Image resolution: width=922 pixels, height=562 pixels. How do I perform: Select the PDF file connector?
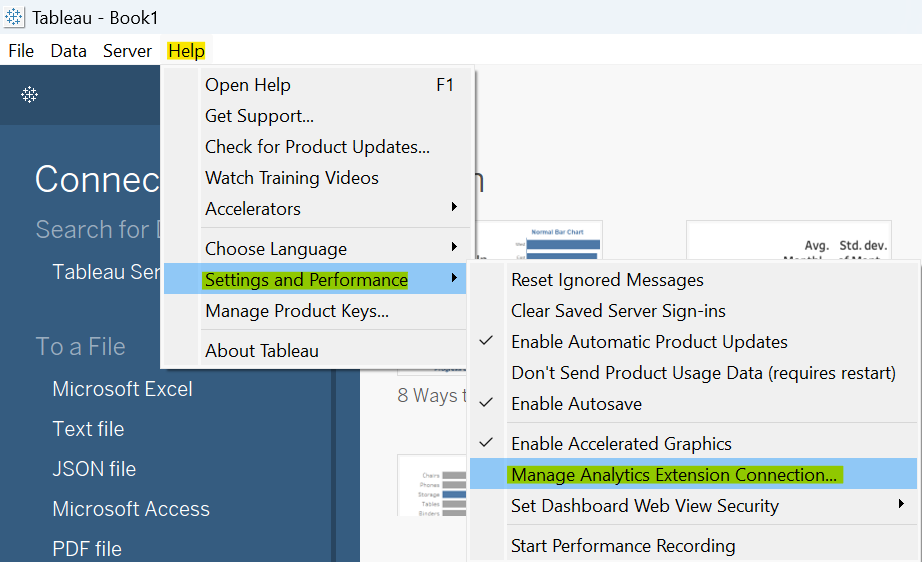click(x=87, y=549)
